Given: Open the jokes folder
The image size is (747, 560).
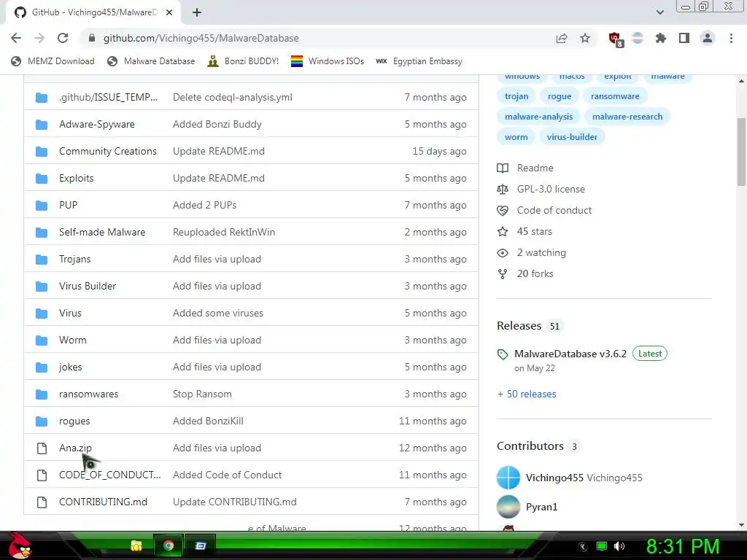Looking at the screenshot, I should [x=71, y=367].
